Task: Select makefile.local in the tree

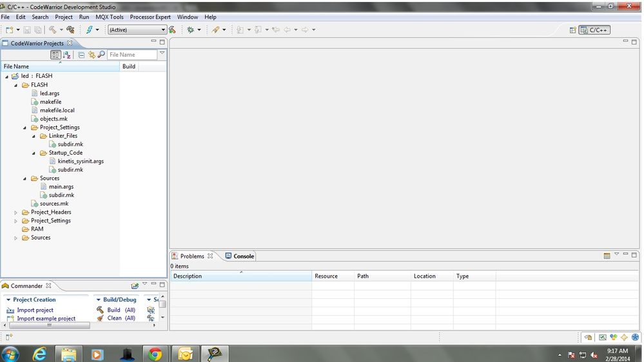Action: click(57, 110)
